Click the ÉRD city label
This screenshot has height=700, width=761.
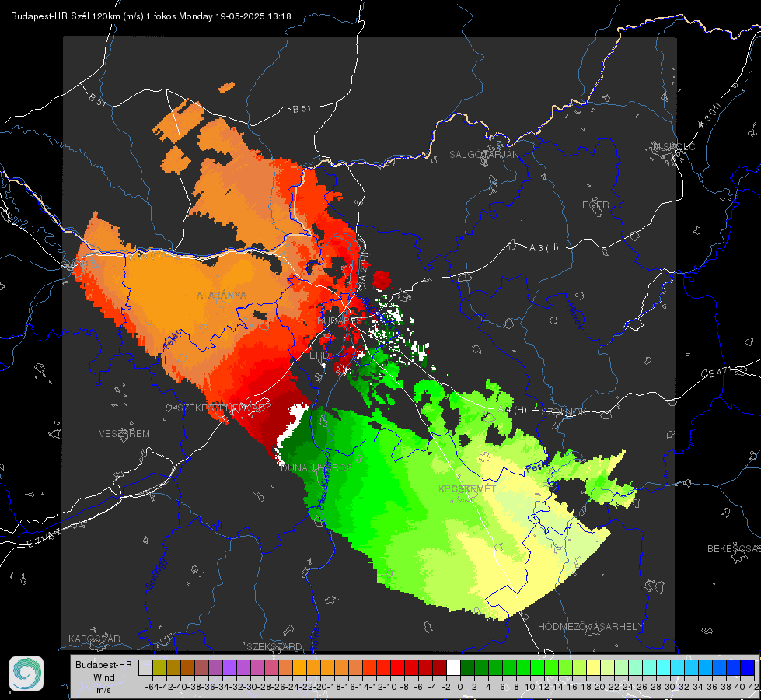click(319, 355)
